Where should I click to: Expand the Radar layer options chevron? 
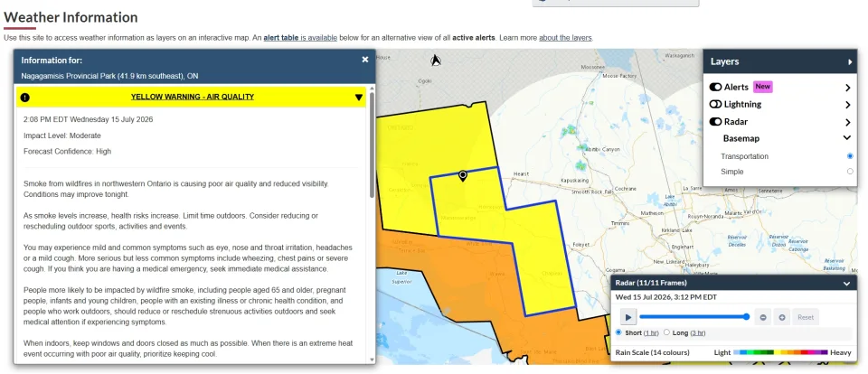pyautogui.click(x=847, y=122)
